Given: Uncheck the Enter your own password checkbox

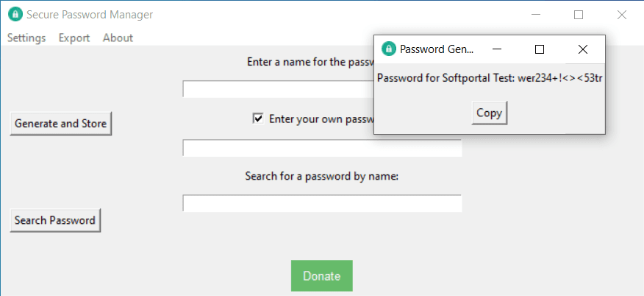Looking at the screenshot, I should [258, 118].
